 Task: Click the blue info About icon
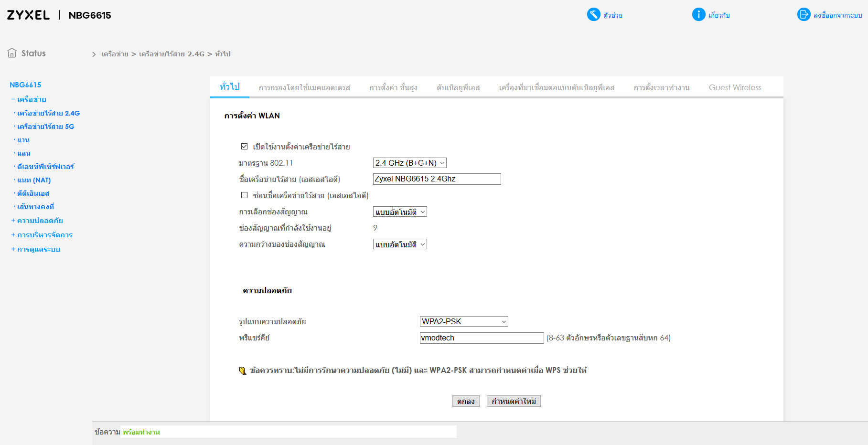(x=698, y=15)
